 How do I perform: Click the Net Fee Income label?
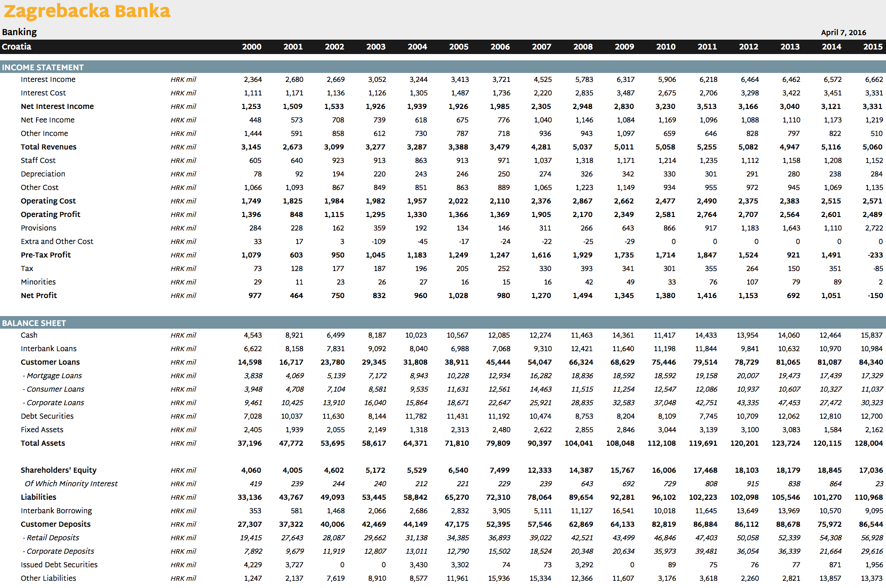(x=48, y=120)
